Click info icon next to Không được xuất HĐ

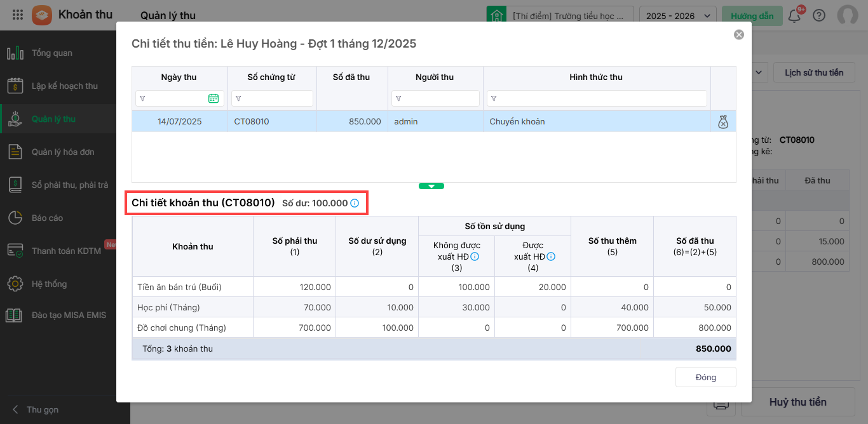(x=474, y=257)
